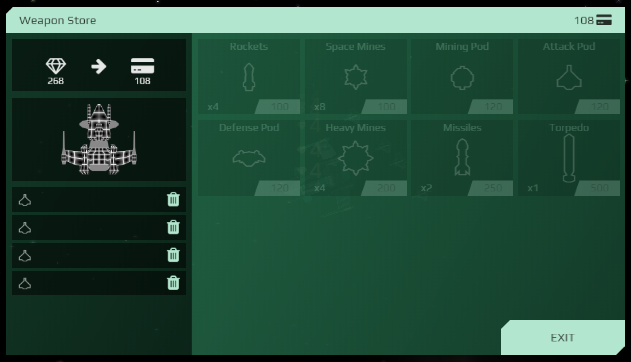Screen dimensions: 631x362
Task: Click the x2 quantity on Missiles
Action: coord(426,188)
